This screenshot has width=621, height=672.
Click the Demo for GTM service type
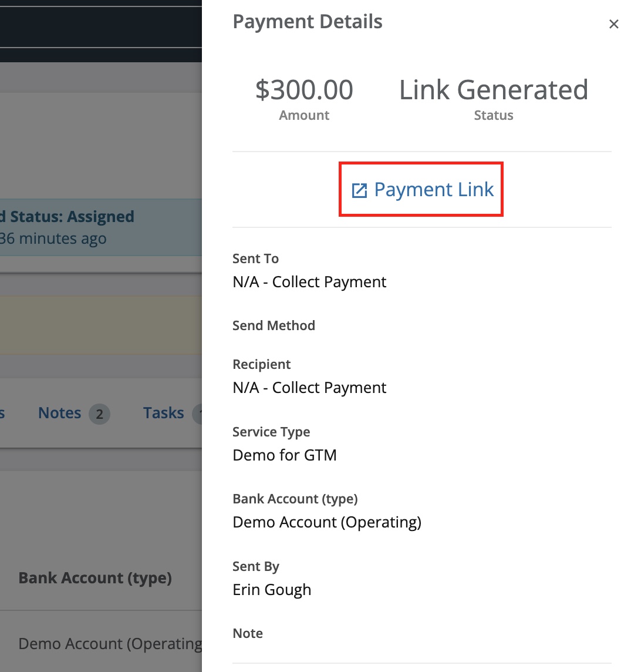[x=284, y=455]
